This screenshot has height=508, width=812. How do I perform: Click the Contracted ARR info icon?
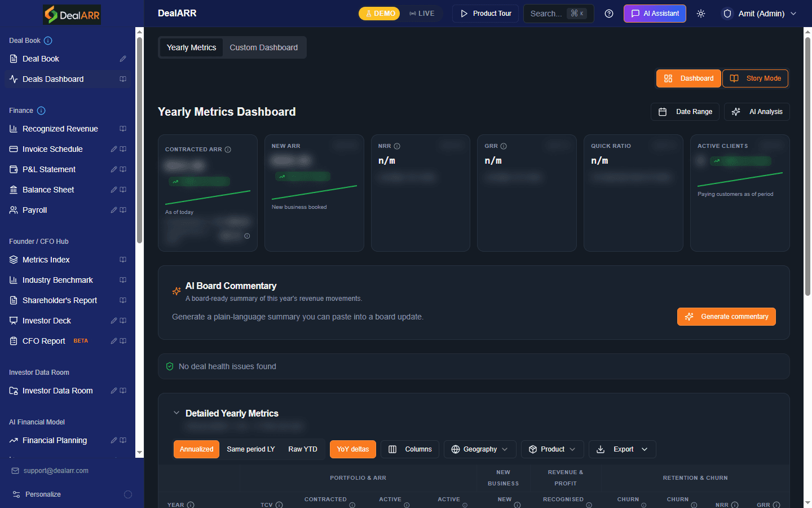pos(228,150)
